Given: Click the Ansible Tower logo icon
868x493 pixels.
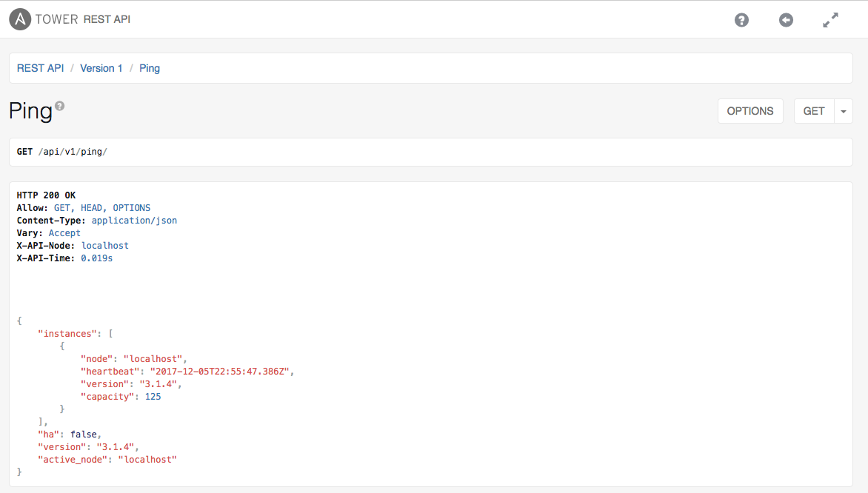Looking at the screenshot, I should [x=20, y=19].
